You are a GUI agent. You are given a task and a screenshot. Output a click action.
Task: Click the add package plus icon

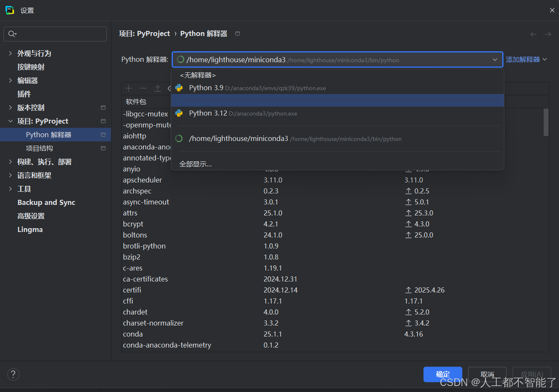(129, 88)
